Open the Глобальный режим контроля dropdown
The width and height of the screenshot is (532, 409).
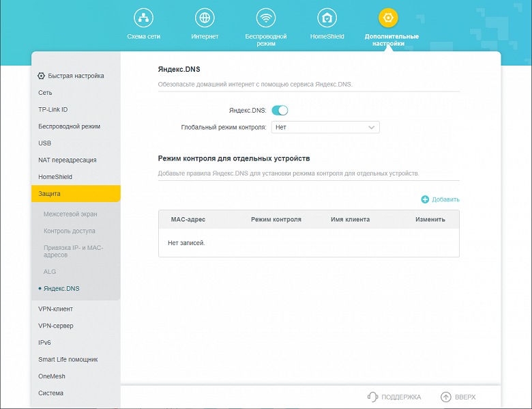[x=325, y=128]
